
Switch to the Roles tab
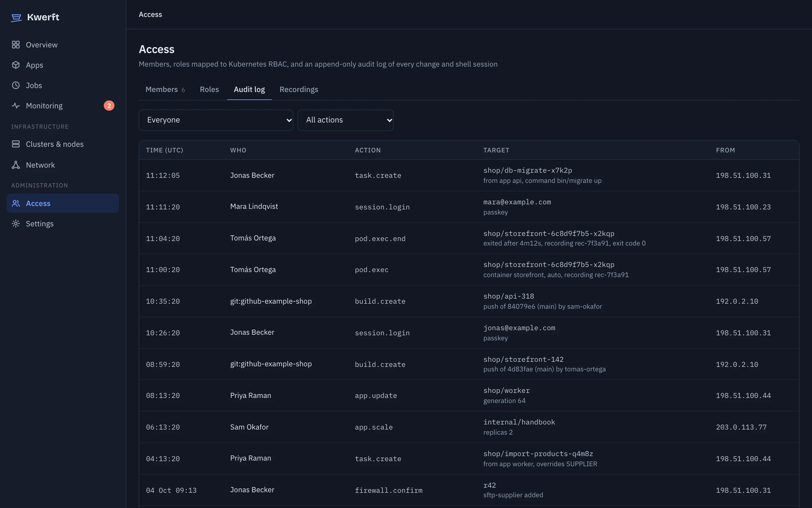click(209, 89)
